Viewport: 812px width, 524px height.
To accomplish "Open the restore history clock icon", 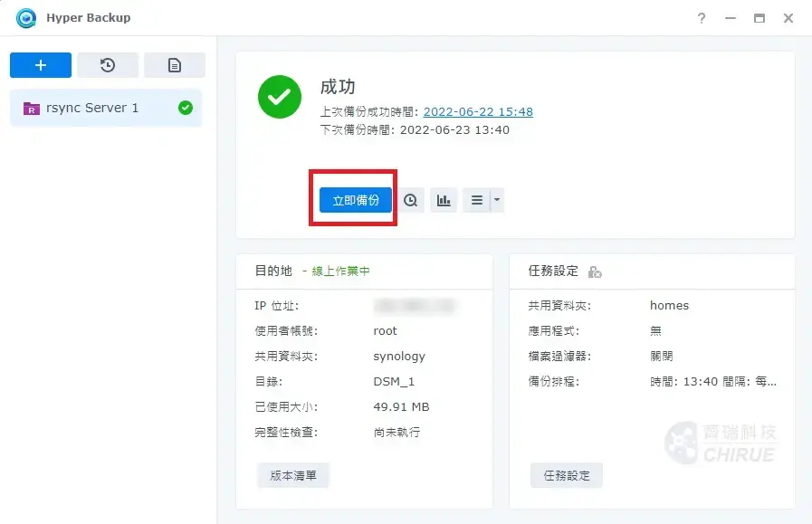I will coord(108,65).
